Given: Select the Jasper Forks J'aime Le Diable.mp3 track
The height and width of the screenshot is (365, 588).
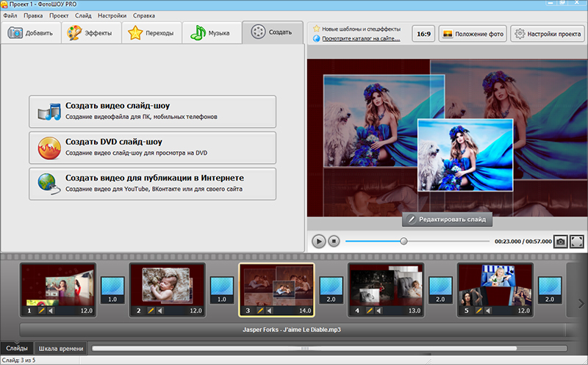Looking at the screenshot, I should pos(292,330).
